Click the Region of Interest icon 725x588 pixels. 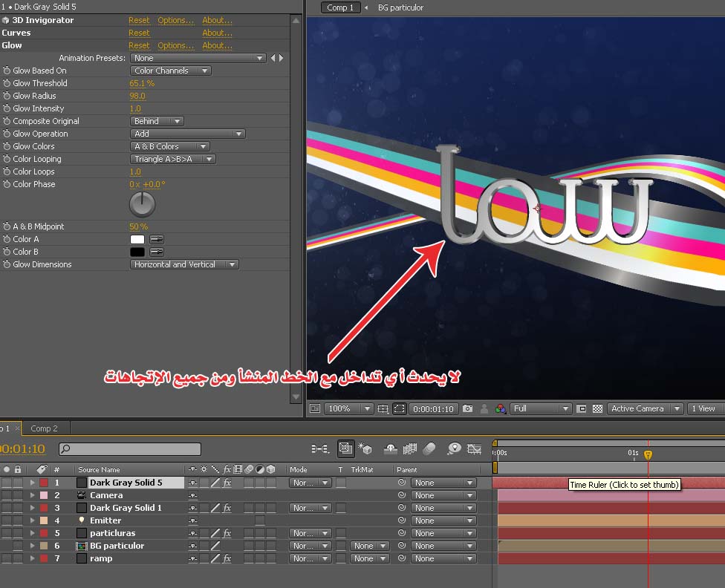(x=400, y=408)
